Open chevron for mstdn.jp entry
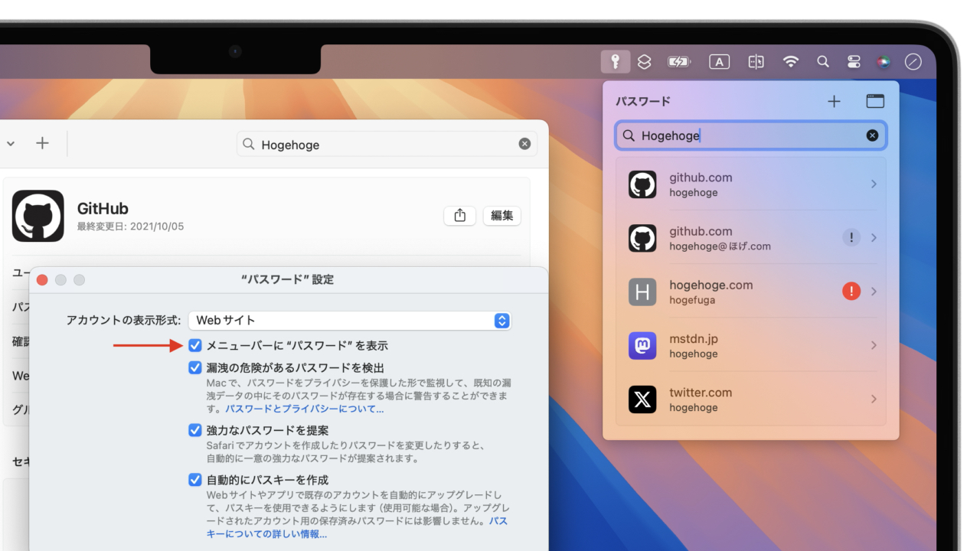Image resolution: width=980 pixels, height=551 pixels. (874, 345)
